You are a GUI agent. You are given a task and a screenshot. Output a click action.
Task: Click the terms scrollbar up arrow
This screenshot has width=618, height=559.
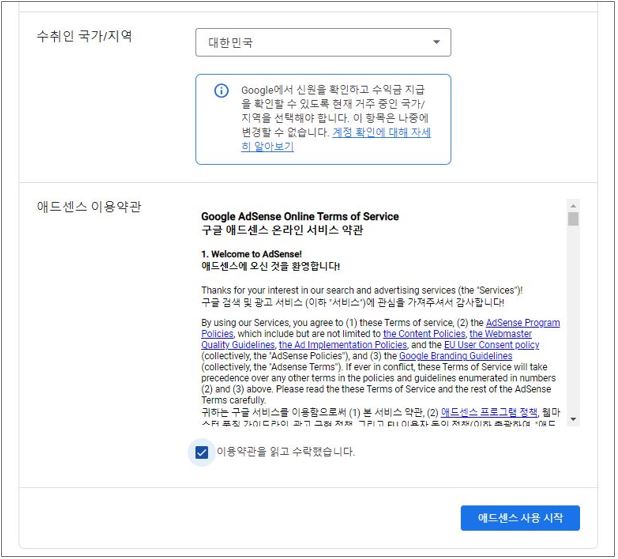point(573,205)
